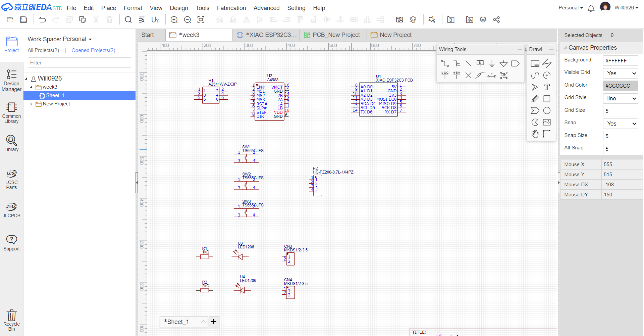This screenshot has height=336, width=644.
Task: Open the Work Space Personal dropdown
Action: (x=60, y=39)
